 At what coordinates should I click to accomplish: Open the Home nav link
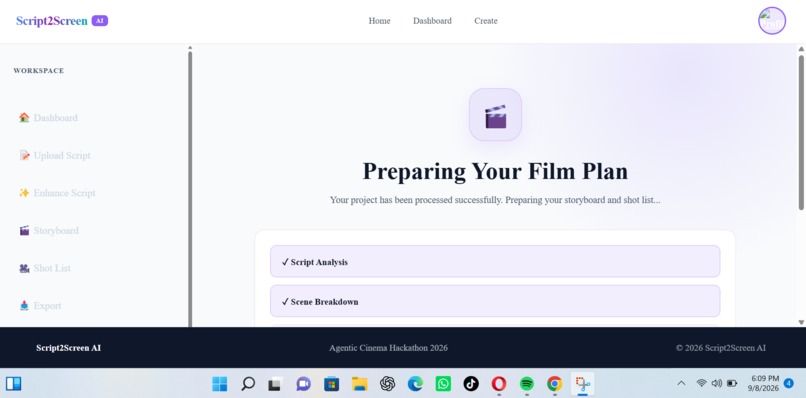click(379, 21)
